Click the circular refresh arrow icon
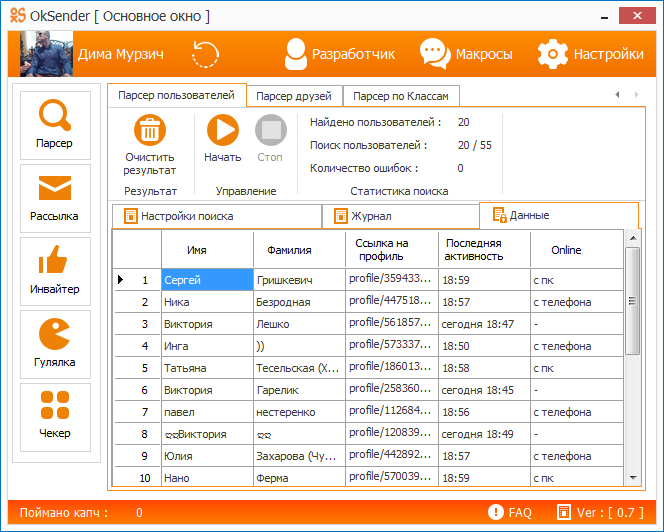This screenshot has height=532, width=664. (x=205, y=54)
